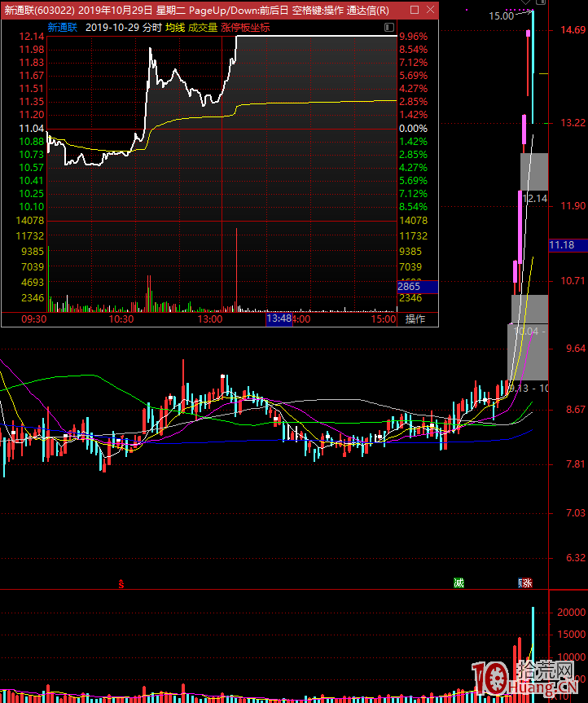Click the highlighted 2865 volume value
Screen dimensions: 588x703
(x=417, y=287)
